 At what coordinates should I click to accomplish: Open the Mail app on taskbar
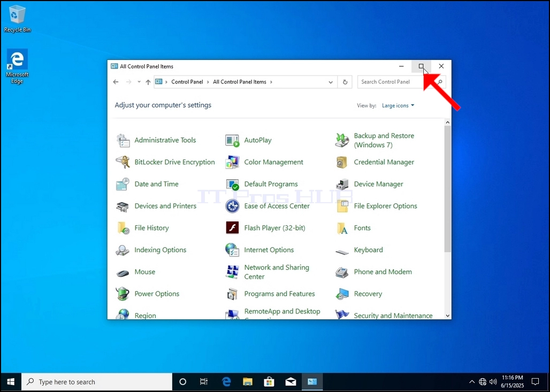[291, 382]
